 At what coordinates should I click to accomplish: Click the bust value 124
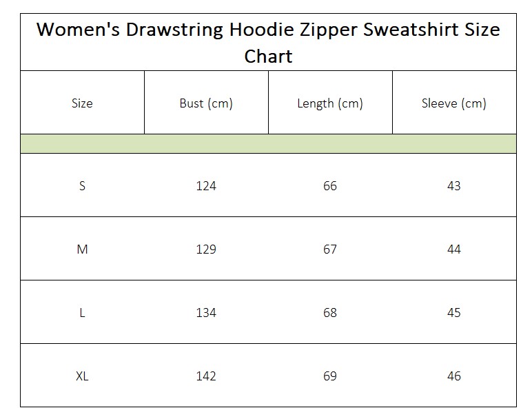206,186
